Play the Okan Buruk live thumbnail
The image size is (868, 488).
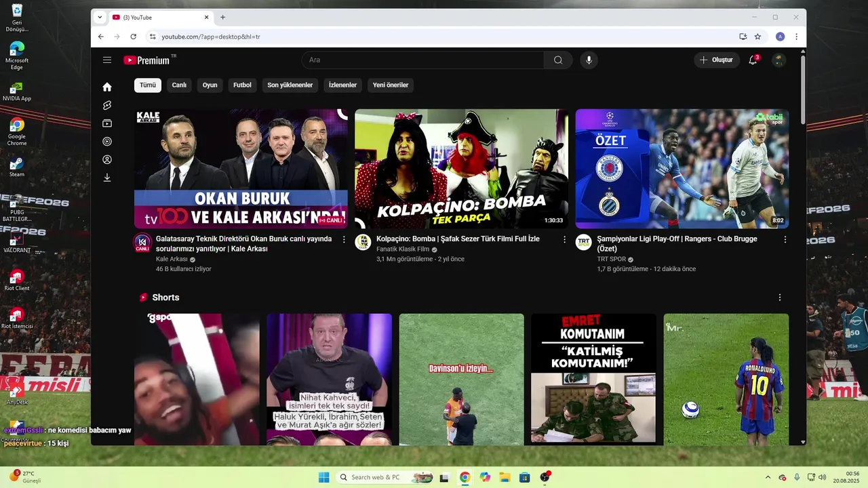coord(241,169)
